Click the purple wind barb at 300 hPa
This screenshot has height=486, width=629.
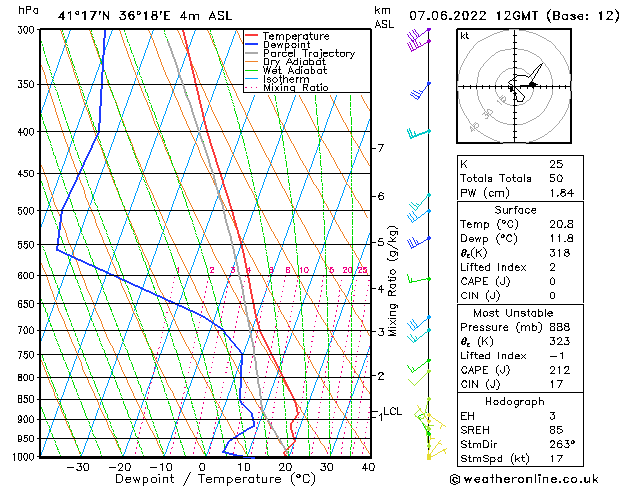(x=418, y=36)
